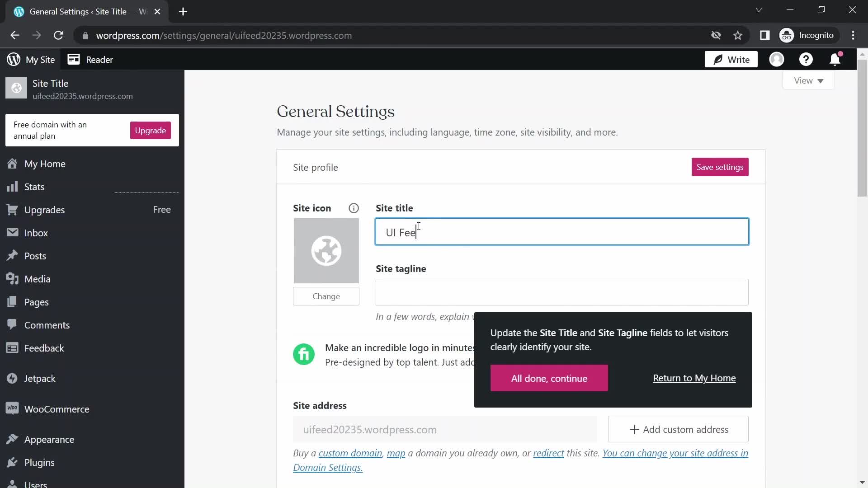Click Add custom address link
Viewport: 868px width, 488px height.
[x=679, y=430]
